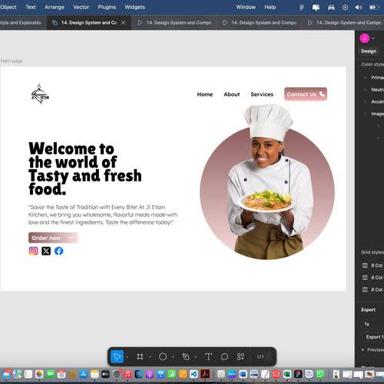
Task: Click the Contact Us button
Action: 305,94
